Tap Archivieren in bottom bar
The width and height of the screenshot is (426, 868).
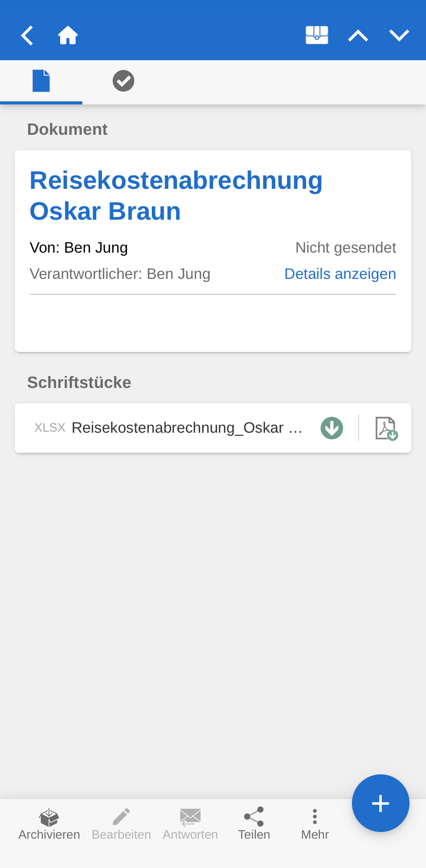[49, 823]
